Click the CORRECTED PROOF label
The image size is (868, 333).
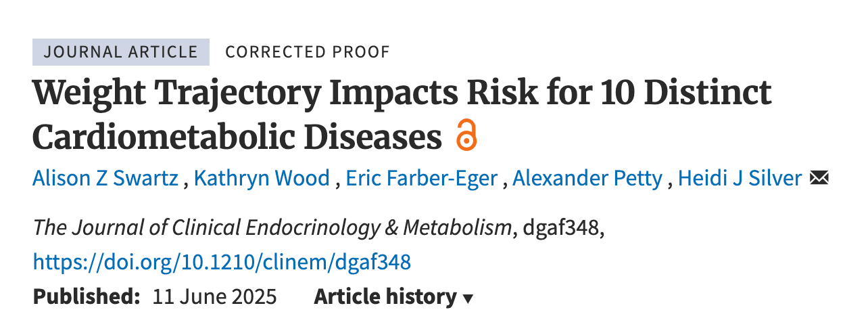tap(308, 52)
